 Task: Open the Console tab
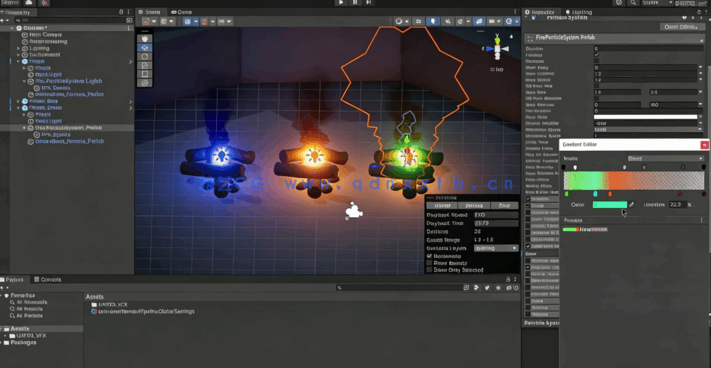pyautogui.click(x=48, y=280)
